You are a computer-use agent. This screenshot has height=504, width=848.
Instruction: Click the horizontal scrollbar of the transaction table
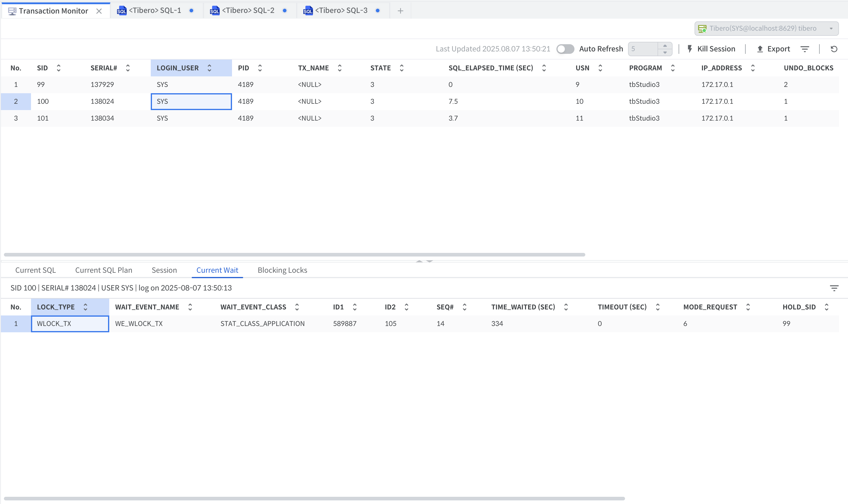(x=294, y=255)
